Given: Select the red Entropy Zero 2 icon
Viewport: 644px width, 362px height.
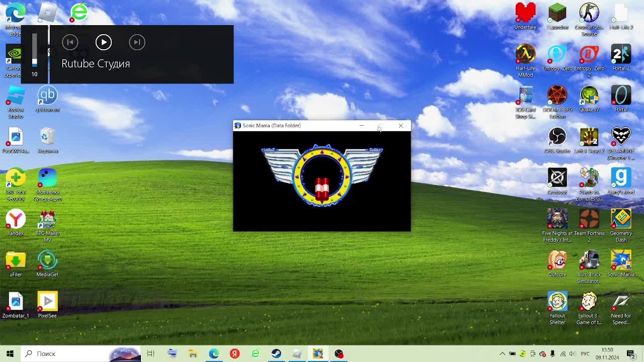Looking at the screenshot, I should (589, 61).
